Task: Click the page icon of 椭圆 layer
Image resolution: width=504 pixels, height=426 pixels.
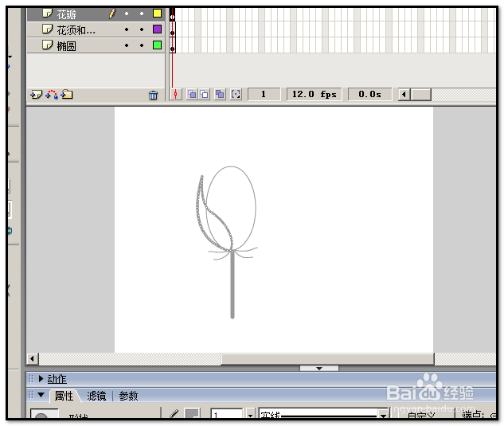Action: [47, 45]
